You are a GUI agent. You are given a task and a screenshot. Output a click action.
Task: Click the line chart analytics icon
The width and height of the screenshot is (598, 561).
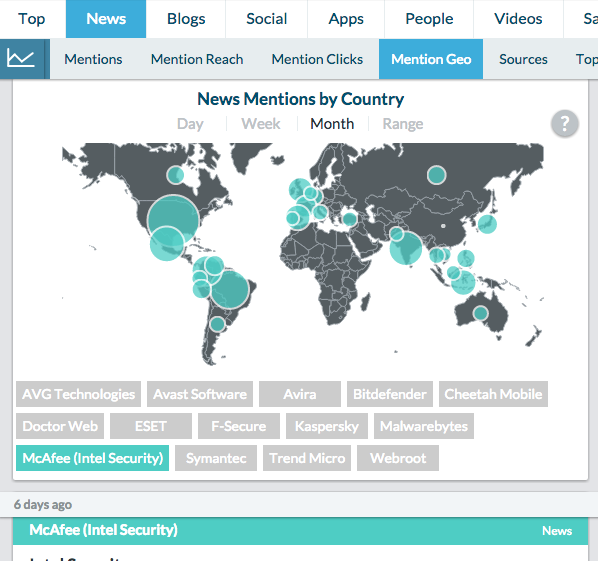pyautogui.click(x=21, y=59)
